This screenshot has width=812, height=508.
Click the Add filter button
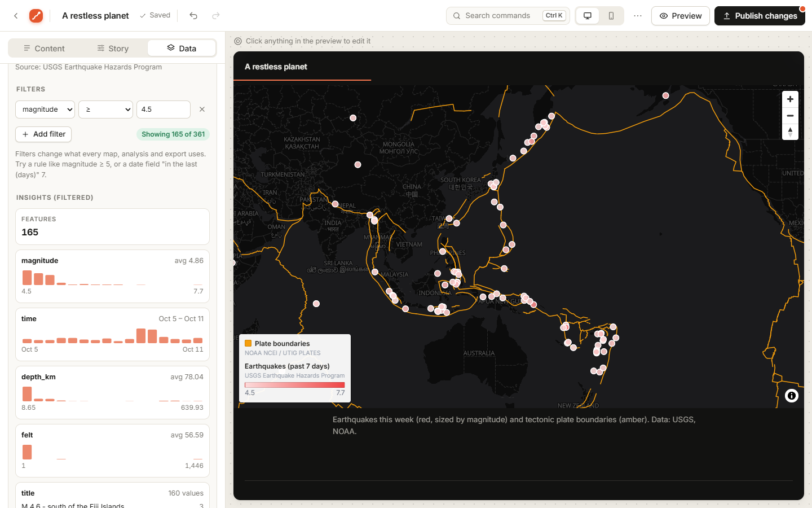point(43,134)
